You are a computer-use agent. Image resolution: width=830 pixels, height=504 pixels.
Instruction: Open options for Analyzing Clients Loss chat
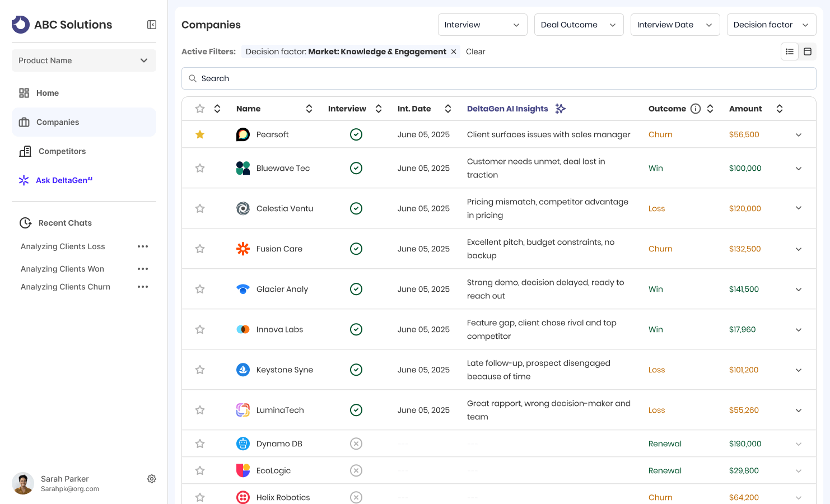point(143,246)
